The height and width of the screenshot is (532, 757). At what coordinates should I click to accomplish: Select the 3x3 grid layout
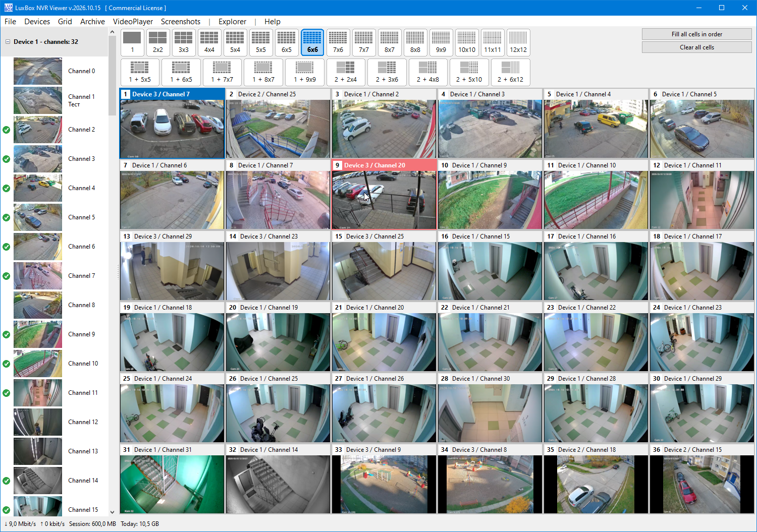coord(184,42)
